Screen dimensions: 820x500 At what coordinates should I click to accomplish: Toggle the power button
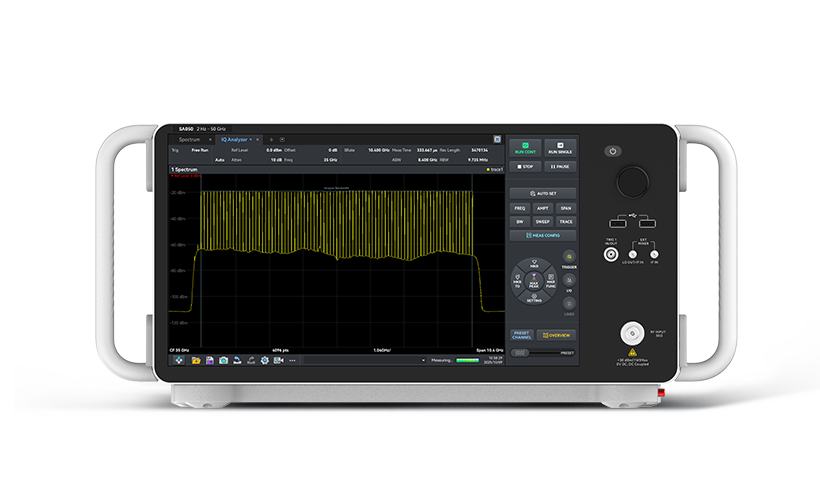click(x=613, y=151)
